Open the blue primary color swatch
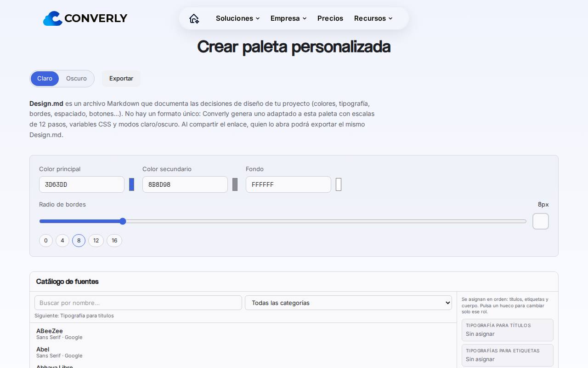The height and width of the screenshot is (368, 588). (131, 184)
